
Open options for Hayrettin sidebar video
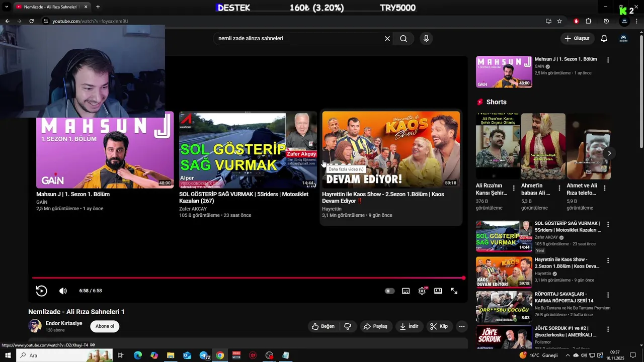(608, 260)
